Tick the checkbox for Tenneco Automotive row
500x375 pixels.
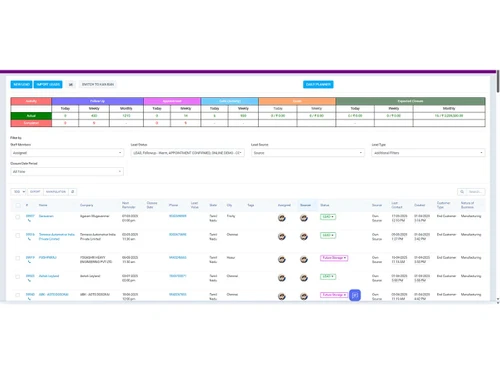[18, 235]
